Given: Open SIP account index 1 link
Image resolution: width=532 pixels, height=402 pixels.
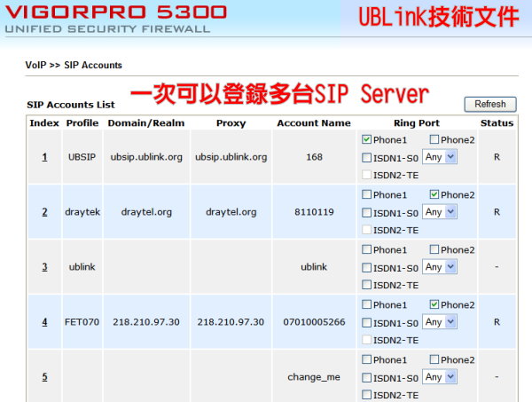Looking at the screenshot, I should click(x=44, y=157).
